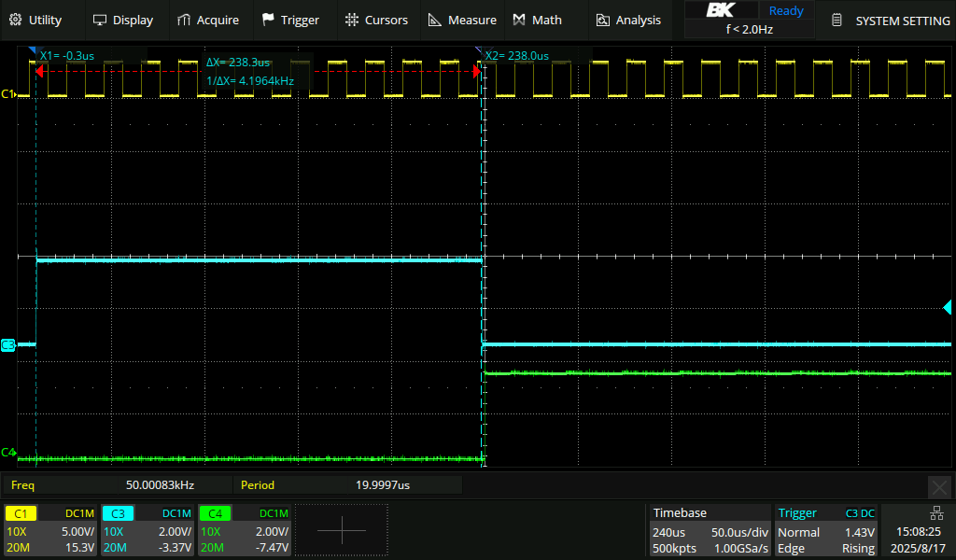Toggle the yellow C1 channel tag

click(21, 513)
